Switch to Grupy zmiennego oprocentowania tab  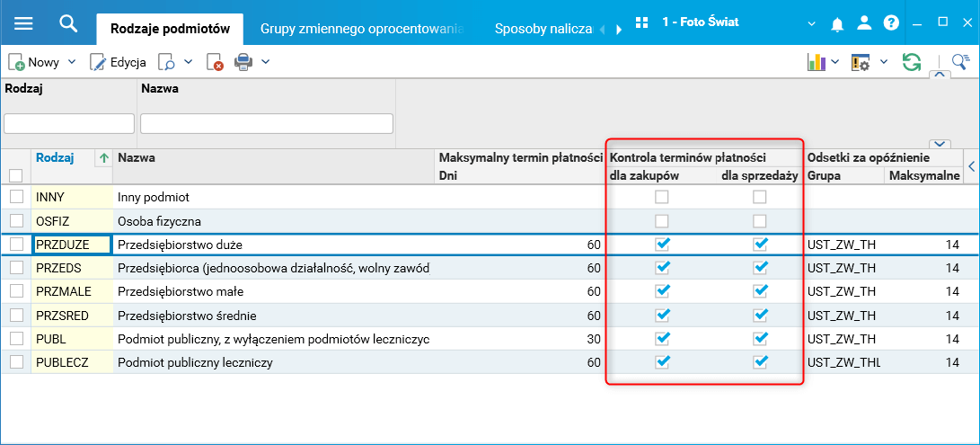[362, 29]
